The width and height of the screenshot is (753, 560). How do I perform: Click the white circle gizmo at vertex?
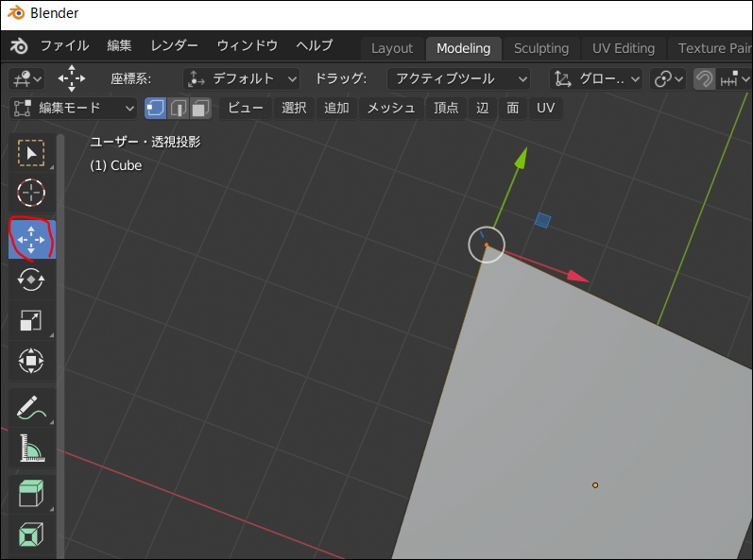[x=487, y=245]
